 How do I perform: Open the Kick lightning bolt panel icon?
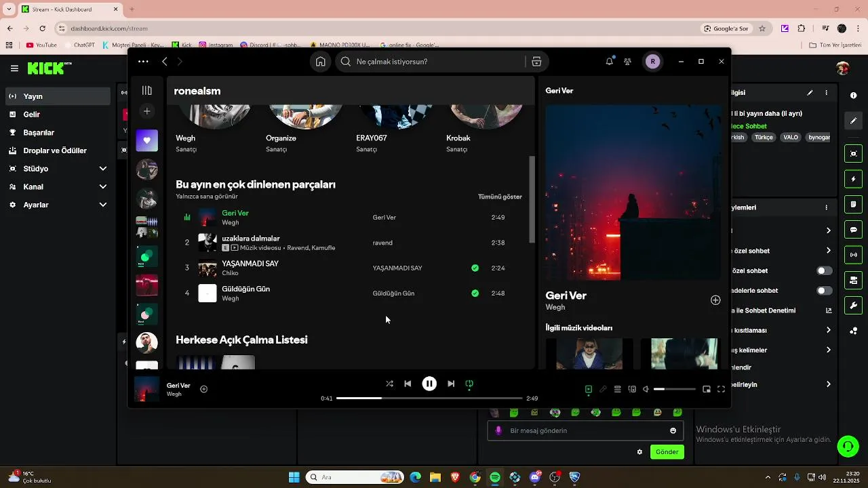[853, 179]
